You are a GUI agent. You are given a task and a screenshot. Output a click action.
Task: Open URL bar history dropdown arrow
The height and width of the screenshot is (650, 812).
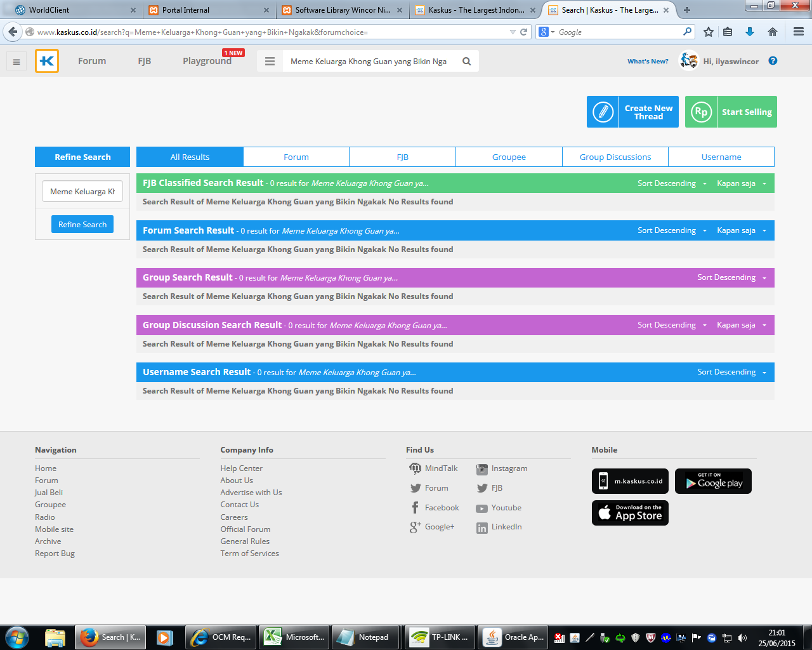(x=513, y=32)
